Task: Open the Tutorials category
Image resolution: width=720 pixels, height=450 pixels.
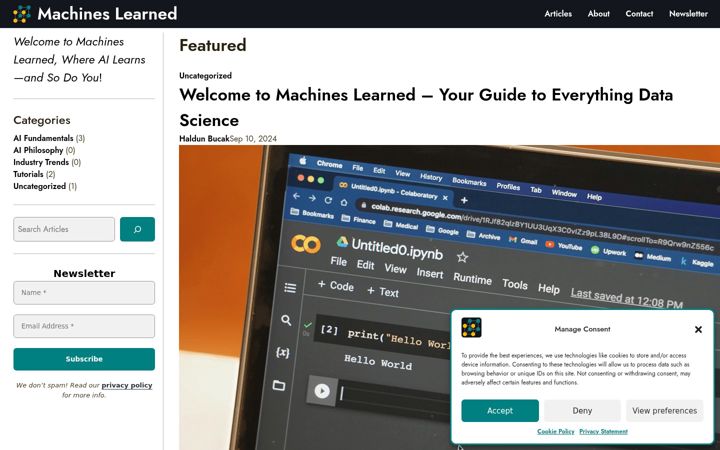Action: click(x=28, y=174)
